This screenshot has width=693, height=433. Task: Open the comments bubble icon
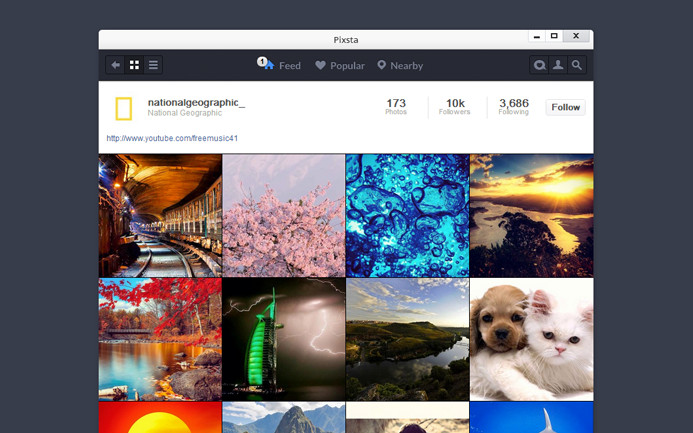539,65
